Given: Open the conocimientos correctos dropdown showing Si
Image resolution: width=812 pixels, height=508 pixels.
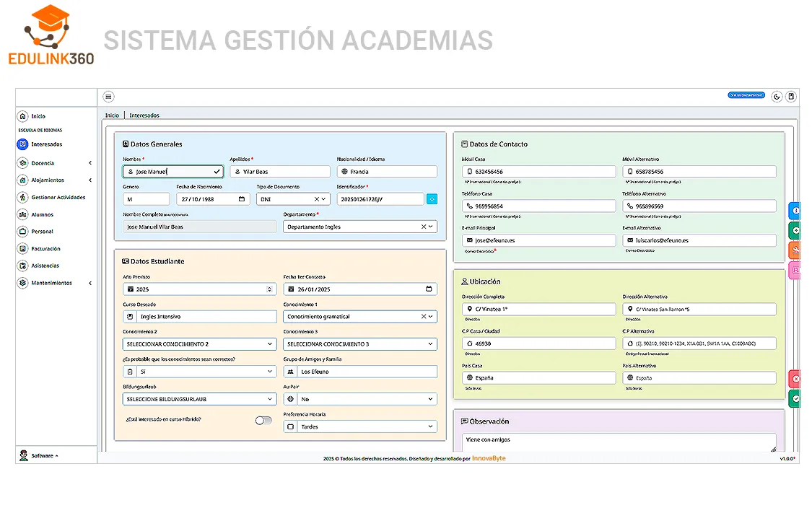Looking at the screenshot, I should (199, 372).
